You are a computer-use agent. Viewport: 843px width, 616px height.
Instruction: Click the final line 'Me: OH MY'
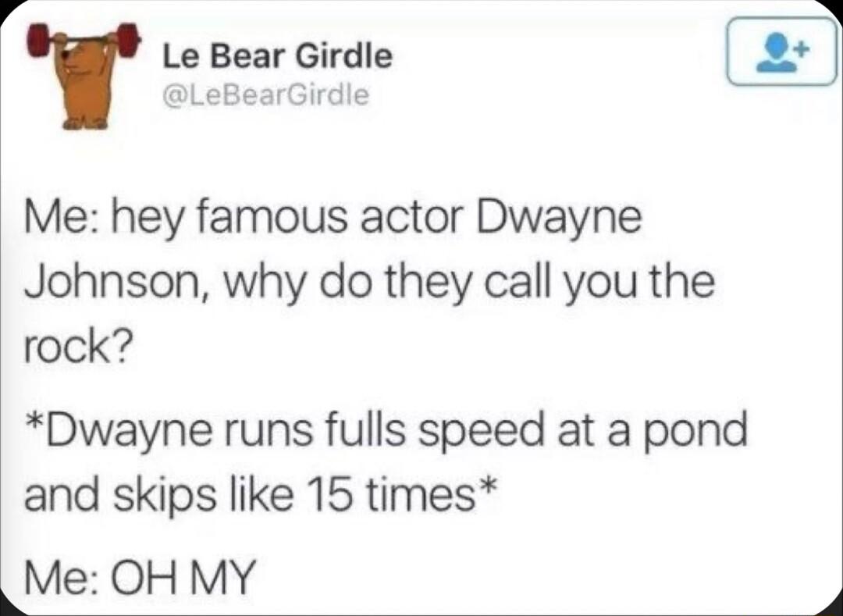coord(138,577)
